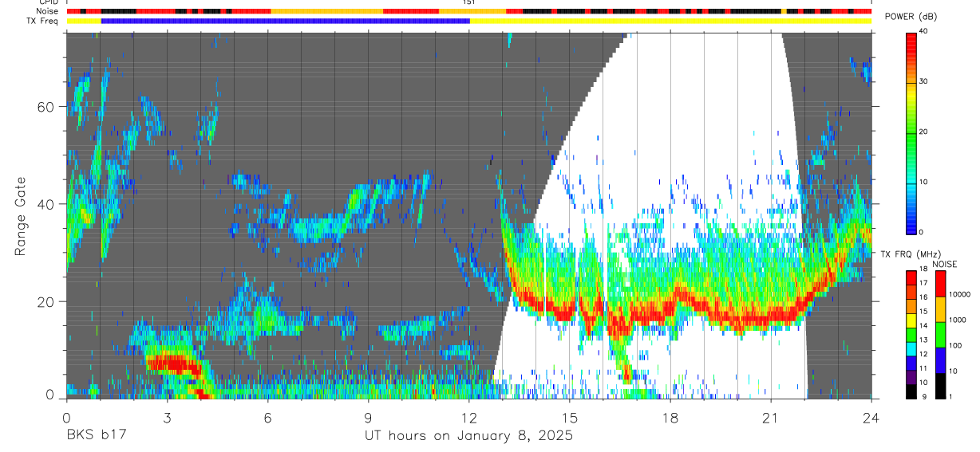
Task: Click the '12' hour tick on the time axis
Action: [469, 417]
